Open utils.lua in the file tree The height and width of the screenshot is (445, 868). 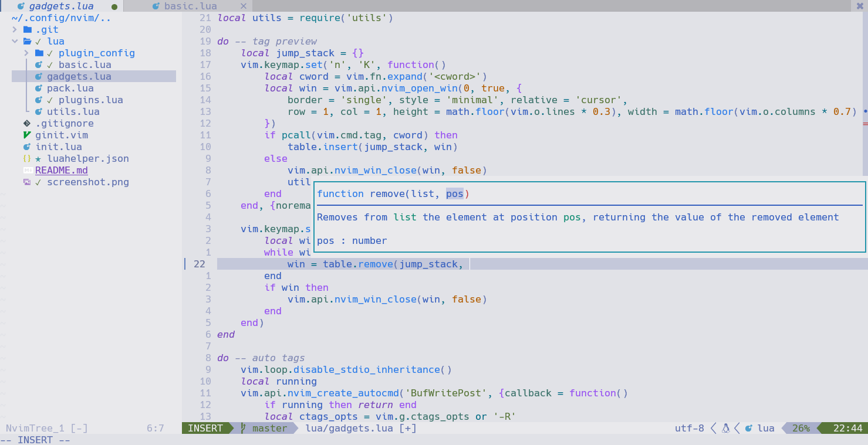[73, 111]
